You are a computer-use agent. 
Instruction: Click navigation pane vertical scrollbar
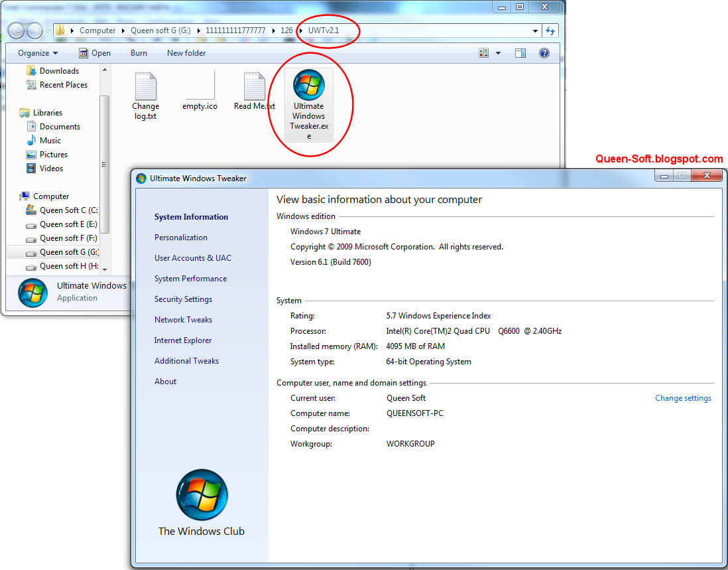(105, 165)
